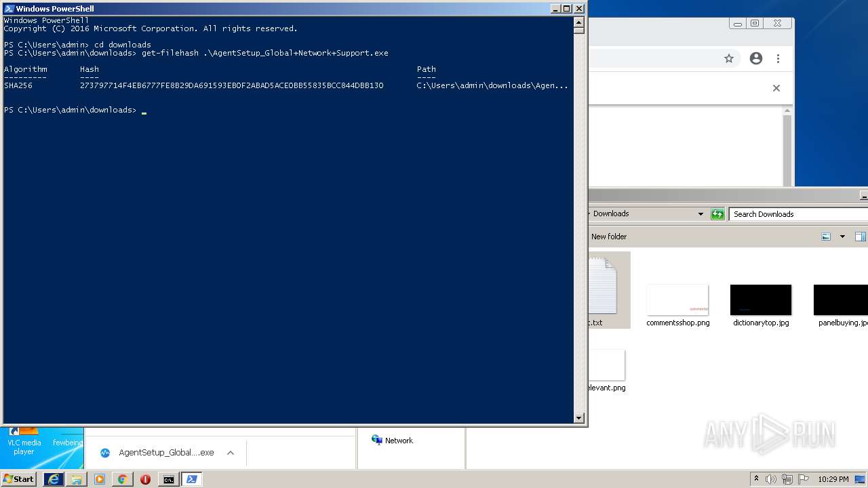The width and height of the screenshot is (868, 488).
Task: Change the view with Explorer's view icon
Action: tap(826, 237)
